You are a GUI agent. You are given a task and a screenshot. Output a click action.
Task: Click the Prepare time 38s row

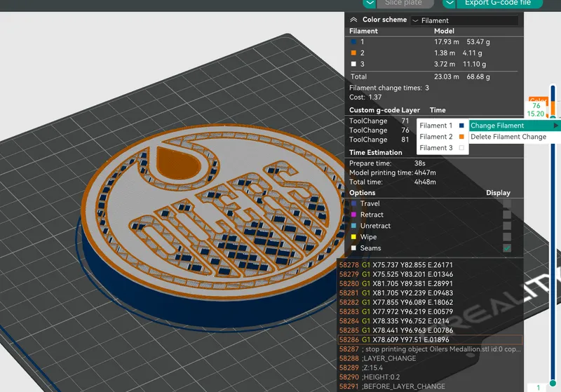pyautogui.click(x=388, y=163)
